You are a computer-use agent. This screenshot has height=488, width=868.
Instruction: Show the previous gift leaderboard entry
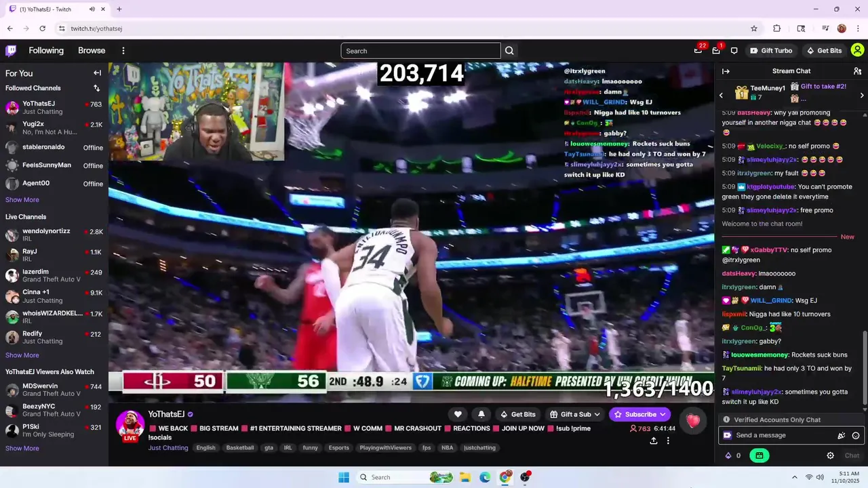point(722,96)
